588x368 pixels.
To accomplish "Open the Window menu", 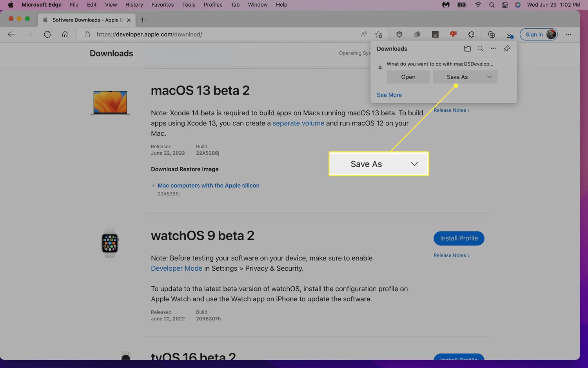I will click(258, 5).
